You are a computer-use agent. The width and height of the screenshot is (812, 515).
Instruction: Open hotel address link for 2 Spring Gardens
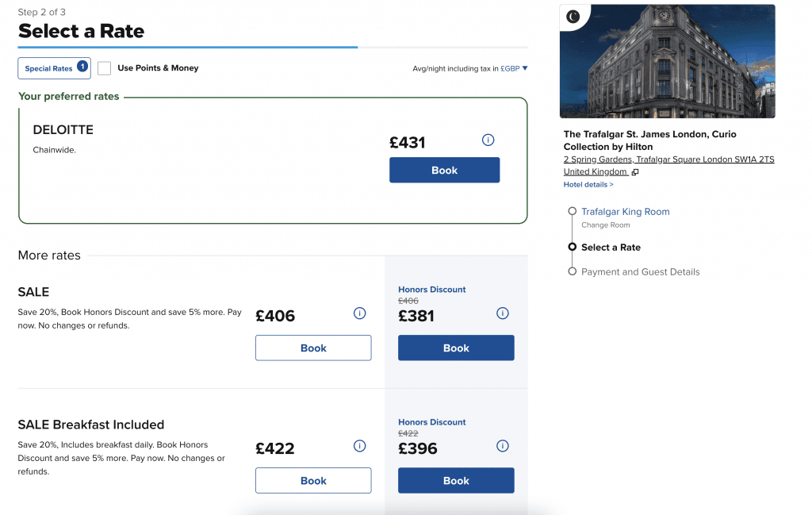[668, 165]
